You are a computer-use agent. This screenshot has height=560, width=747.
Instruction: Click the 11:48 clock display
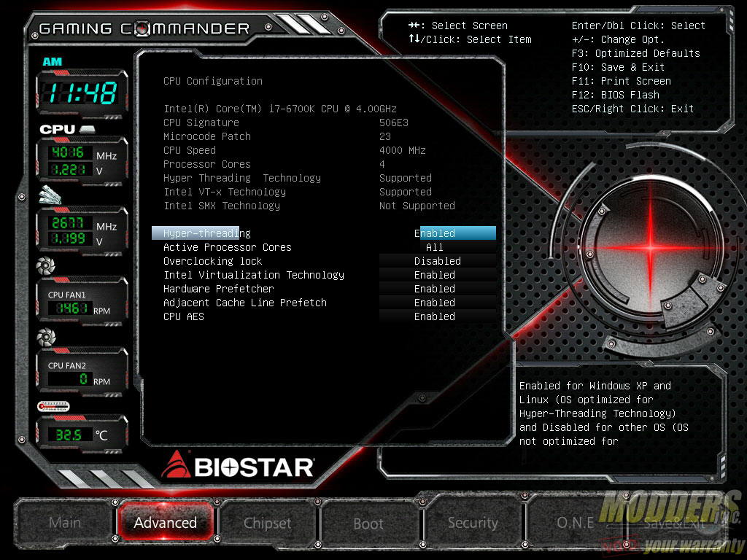click(82, 93)
